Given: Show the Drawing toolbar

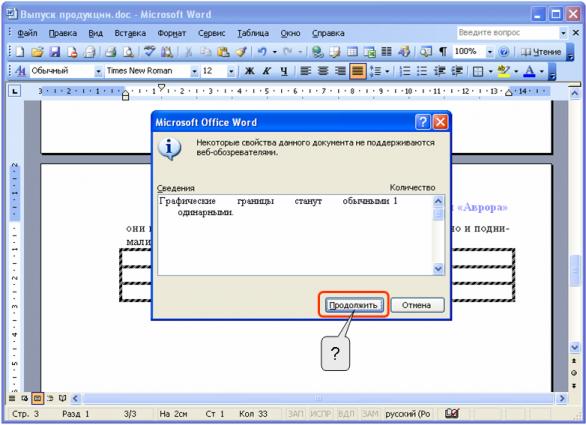Looking at the screenshot, I should (x=404, y=52).
